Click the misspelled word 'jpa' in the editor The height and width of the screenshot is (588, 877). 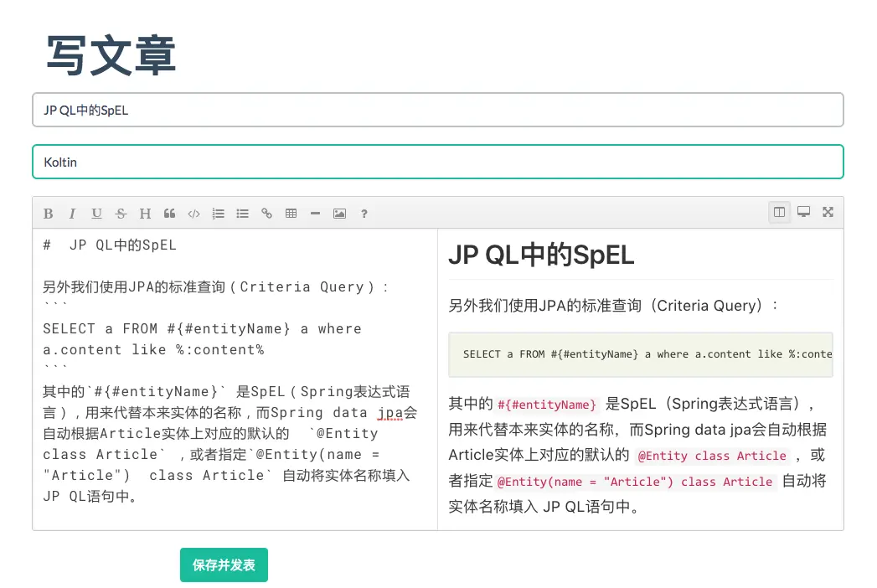tap(390, 413)
